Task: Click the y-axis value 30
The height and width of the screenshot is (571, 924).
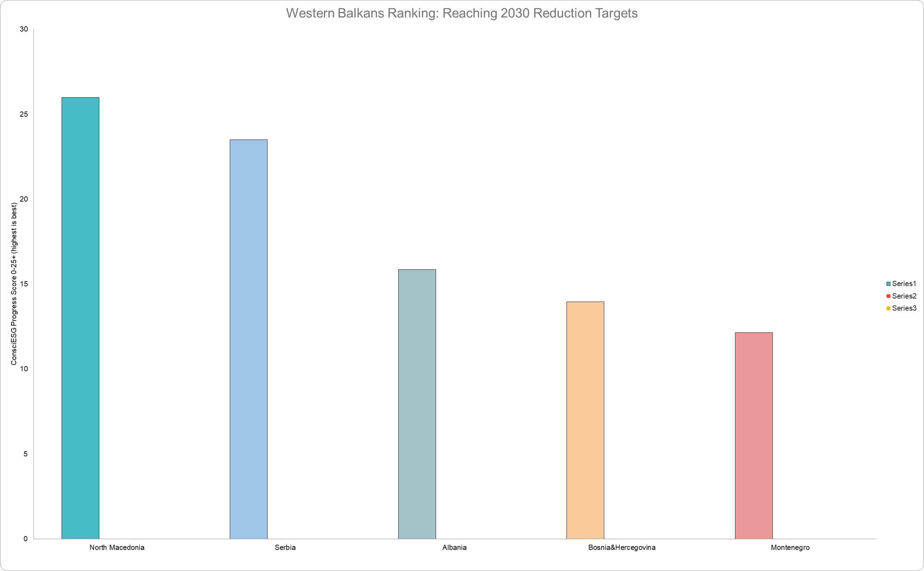Action: point(24,29)
